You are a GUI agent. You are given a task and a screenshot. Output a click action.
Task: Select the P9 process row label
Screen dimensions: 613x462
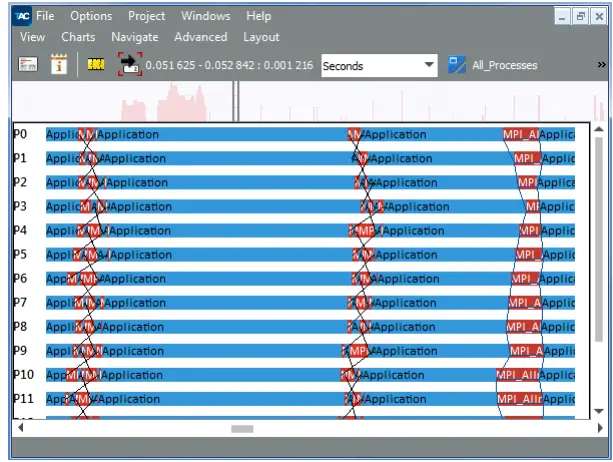[x=20, y=351]
